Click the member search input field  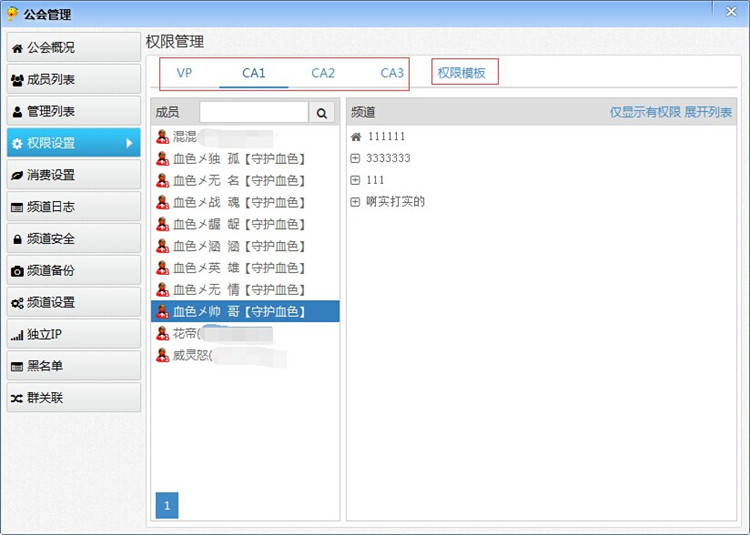(254, 113)
